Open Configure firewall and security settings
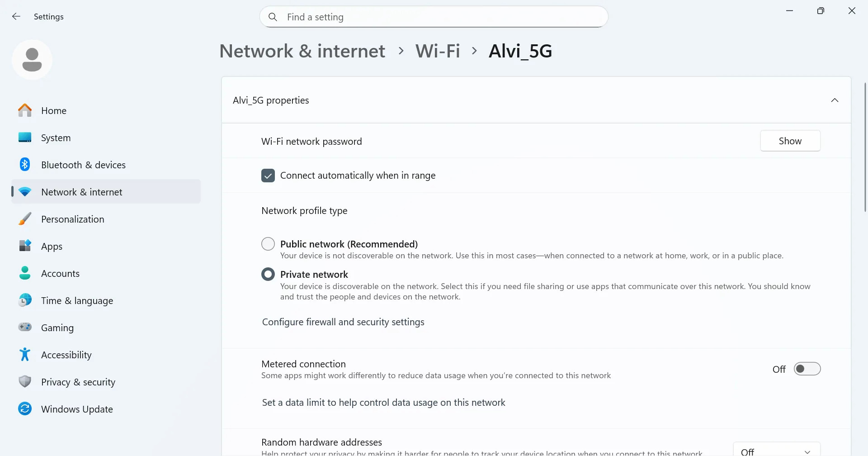 click(343, 322)
